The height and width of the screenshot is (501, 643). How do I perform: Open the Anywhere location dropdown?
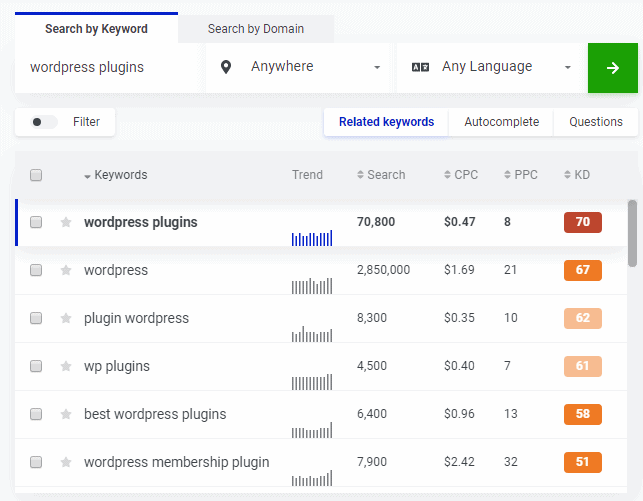pyautogui.click(x=300, y=67)
